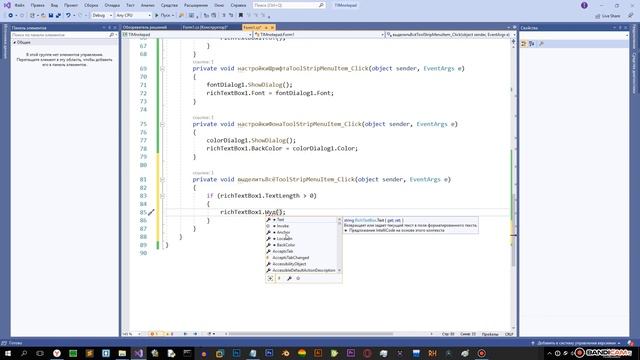The height and width of the screenshot is (360, 640).
Task: Open the member navigation dropdown
Action: point(451,35)
